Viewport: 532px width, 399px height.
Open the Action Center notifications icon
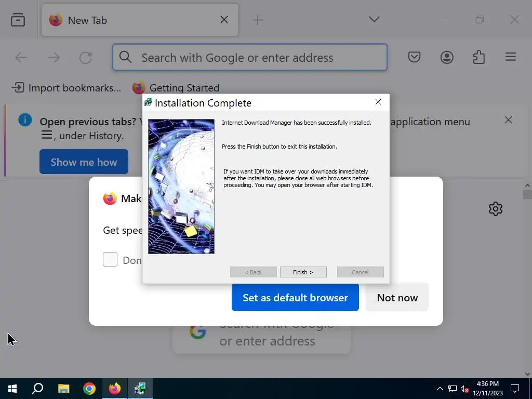(x=515, y=389)
